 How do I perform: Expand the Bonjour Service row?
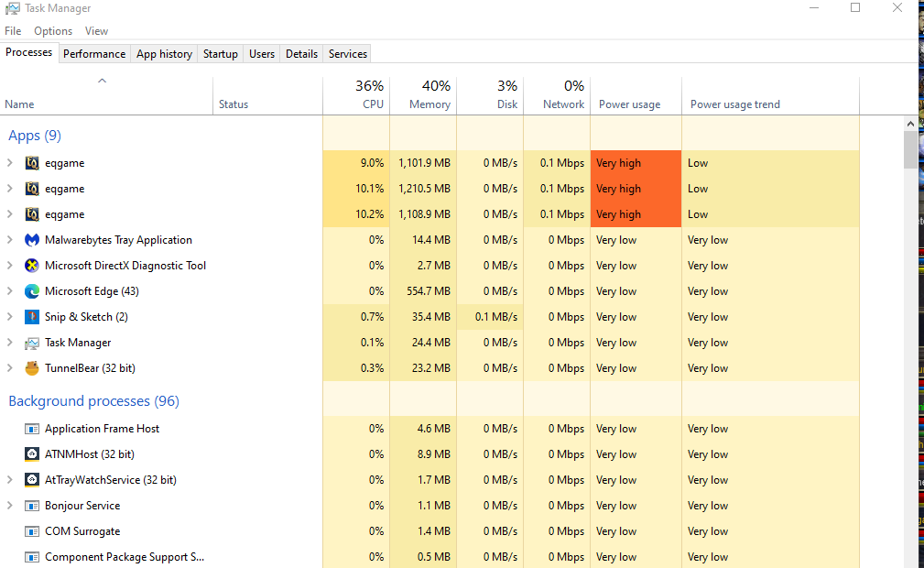(9, 506)
